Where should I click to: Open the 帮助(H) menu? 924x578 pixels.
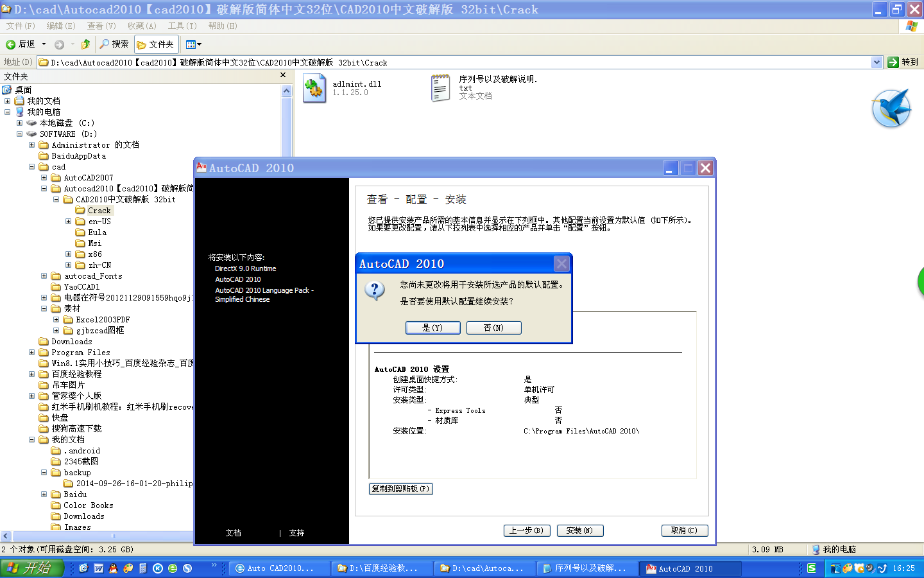[223, 26]
